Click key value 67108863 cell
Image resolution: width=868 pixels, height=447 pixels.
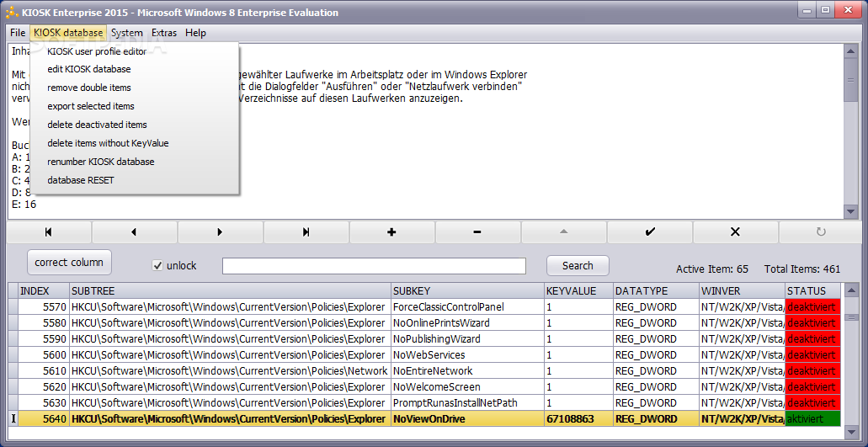pos(578,419)
